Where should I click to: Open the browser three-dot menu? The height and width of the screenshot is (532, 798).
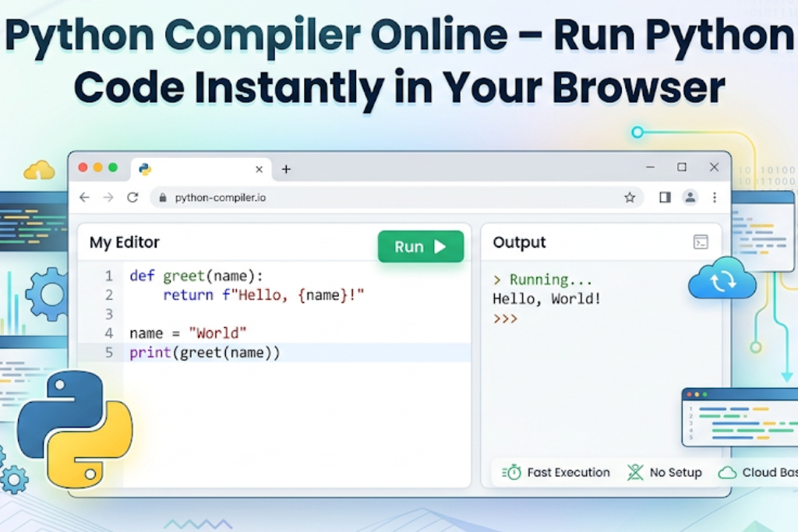pos(715,198)
